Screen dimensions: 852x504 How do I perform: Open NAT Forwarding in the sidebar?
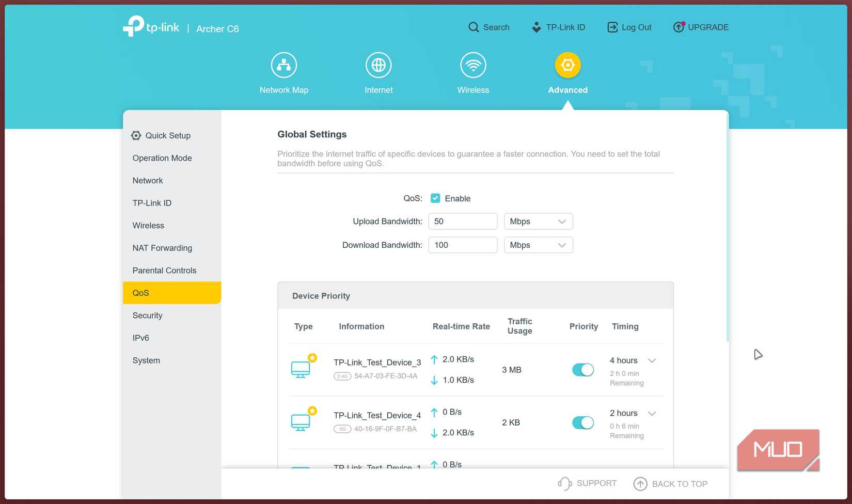coord(172,248)
